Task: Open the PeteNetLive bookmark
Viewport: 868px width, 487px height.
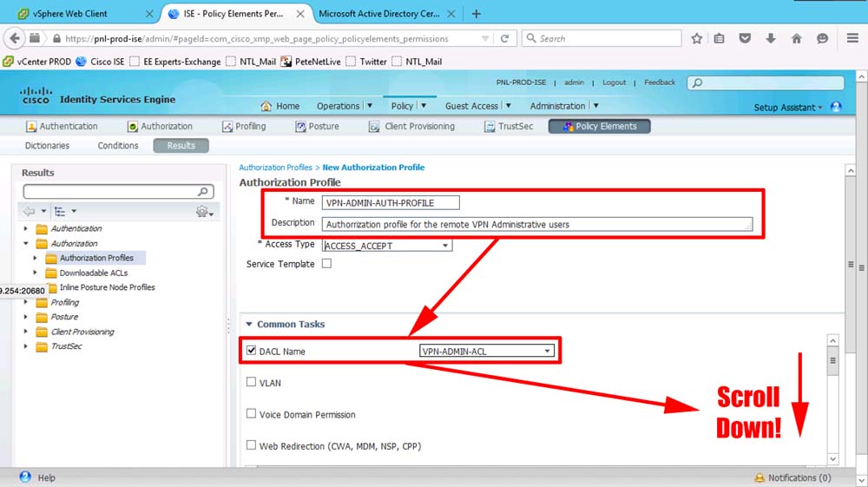Action: point(311,62)
